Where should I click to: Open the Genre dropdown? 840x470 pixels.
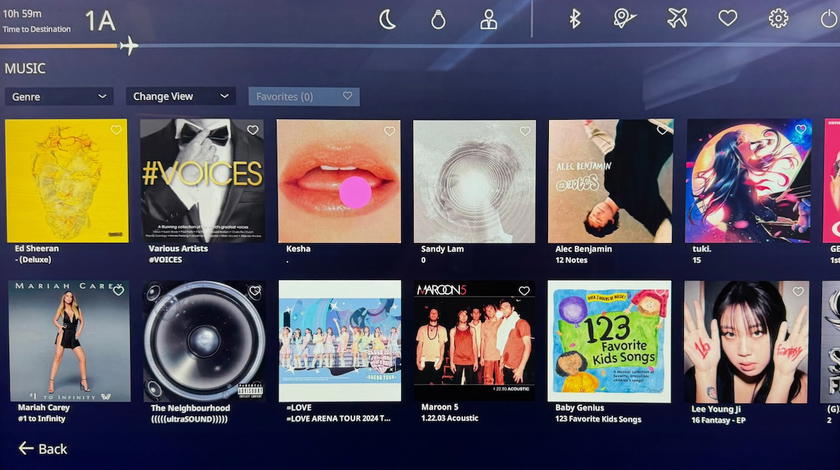coord(59,96)
